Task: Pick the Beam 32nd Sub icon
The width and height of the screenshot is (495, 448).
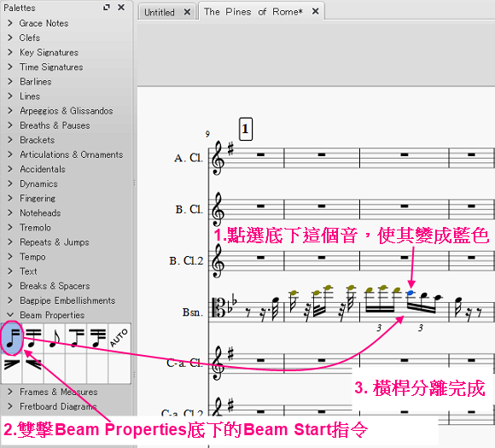Action: click(97, 338)
